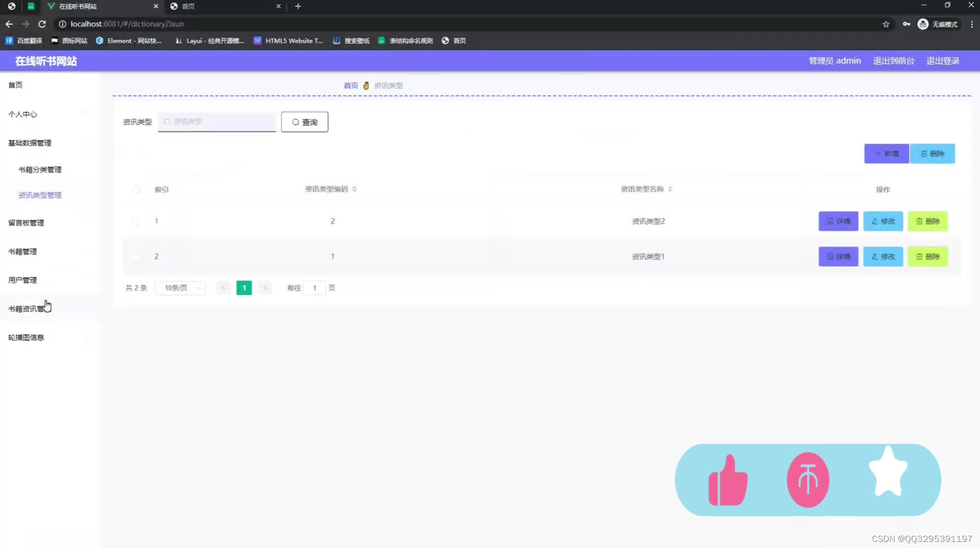This screenshot has width=980, height=548.
Task: Click 退出登录 in the header
Action: 942,61
